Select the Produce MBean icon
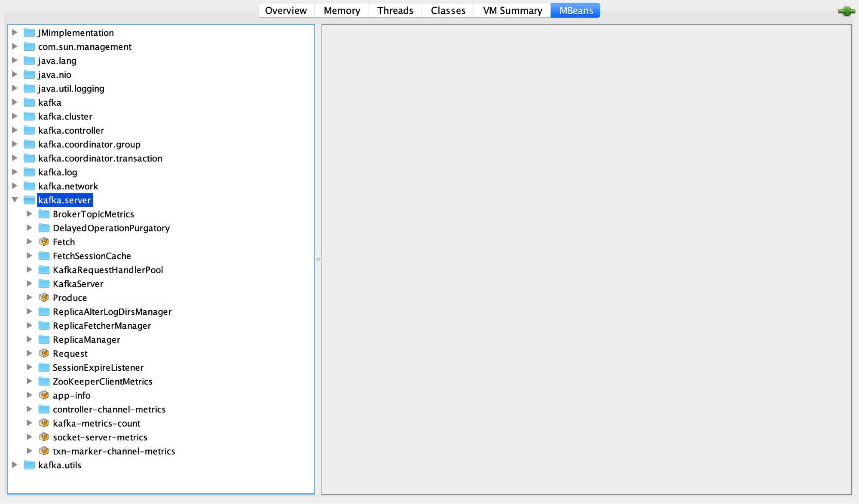This screenshot has width=859, height=504. [x=44, y=297]
